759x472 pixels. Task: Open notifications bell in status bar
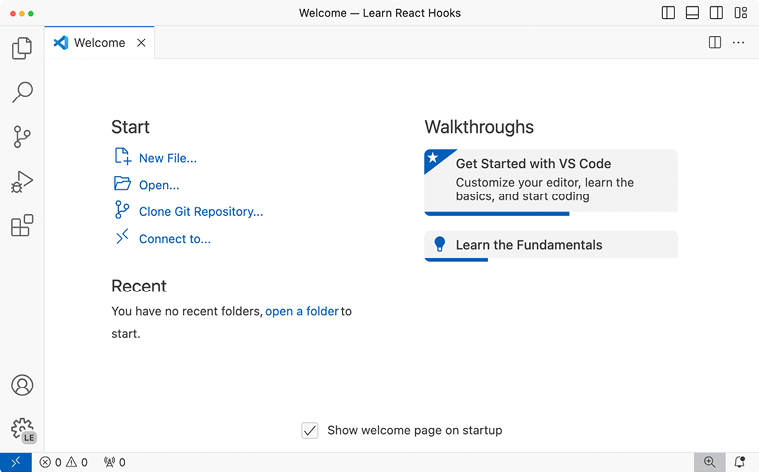pyautogui.click(x=740, y=462)
